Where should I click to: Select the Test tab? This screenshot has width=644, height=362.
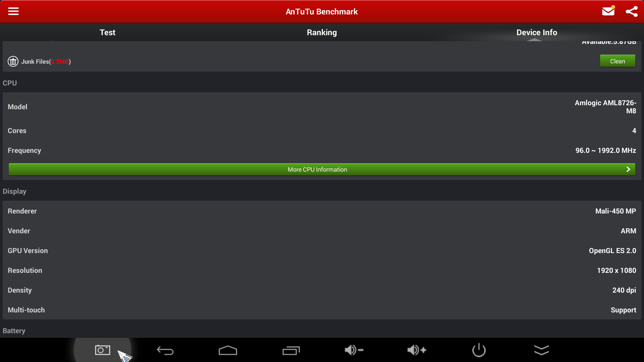pyautogui.click(x=107, y=32)
